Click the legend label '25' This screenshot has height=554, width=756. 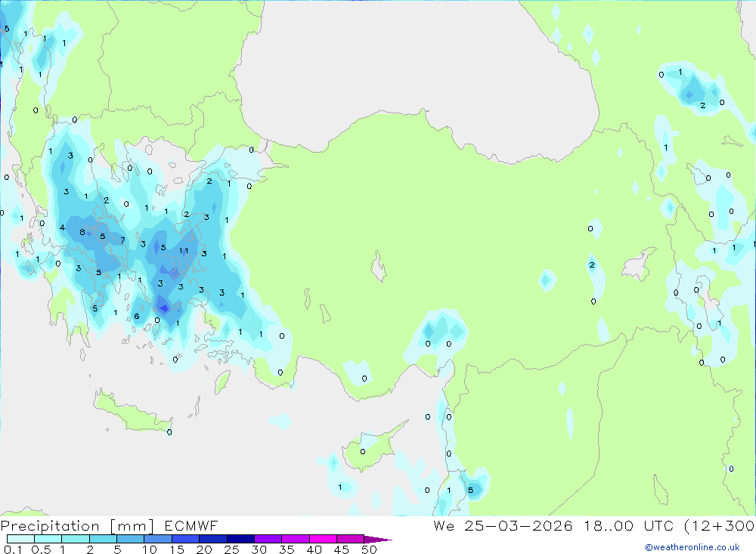[x=231, y=549]
